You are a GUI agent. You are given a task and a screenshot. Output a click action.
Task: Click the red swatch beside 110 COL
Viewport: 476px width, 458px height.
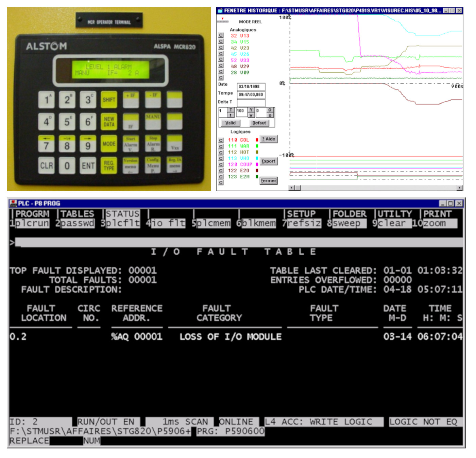pos(257,140)
